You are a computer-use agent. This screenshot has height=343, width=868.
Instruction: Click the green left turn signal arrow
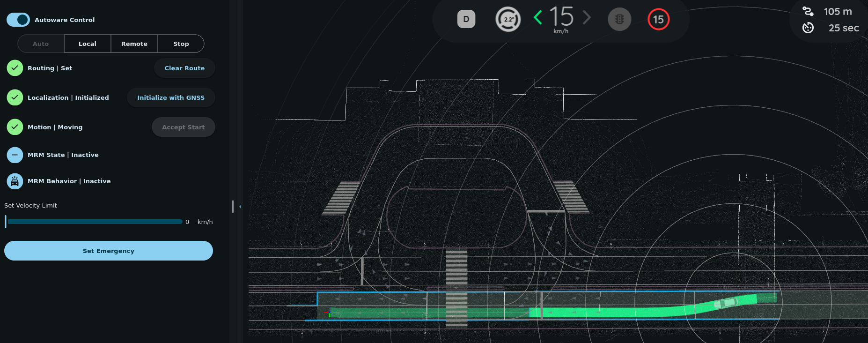coord(538,18)
